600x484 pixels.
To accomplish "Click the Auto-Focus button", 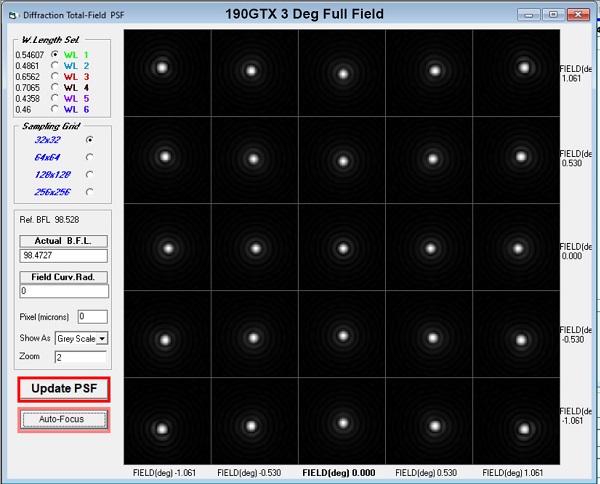I will click(x=63, y=420).
